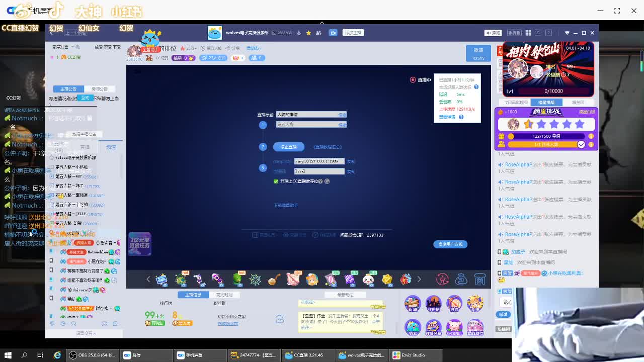Click the 下载弹幕助手 download link

coord(285,205)
